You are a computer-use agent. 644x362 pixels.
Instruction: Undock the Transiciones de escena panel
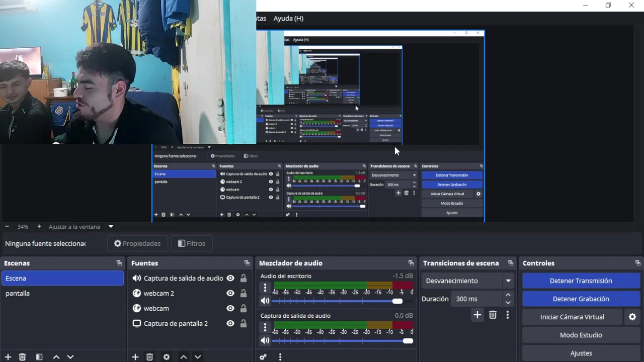pyautogui.click(x=511, y=263)
